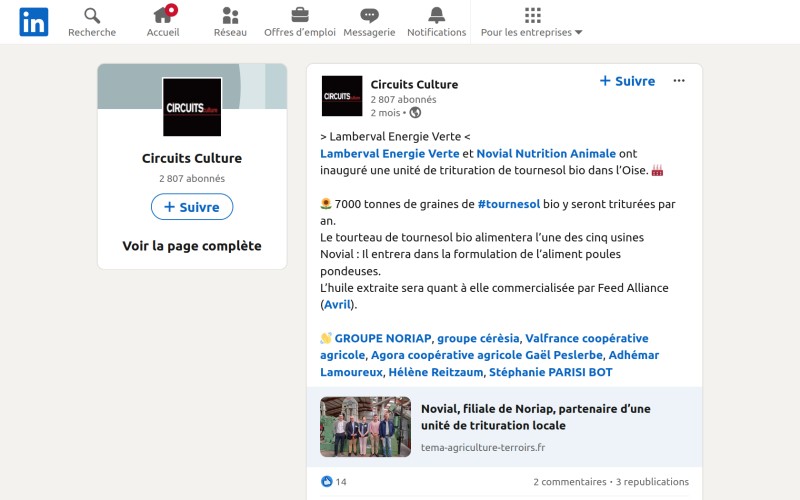Click the #tournesol hashtag
This screenshot has width=800, height=500.
click(509, 204)
